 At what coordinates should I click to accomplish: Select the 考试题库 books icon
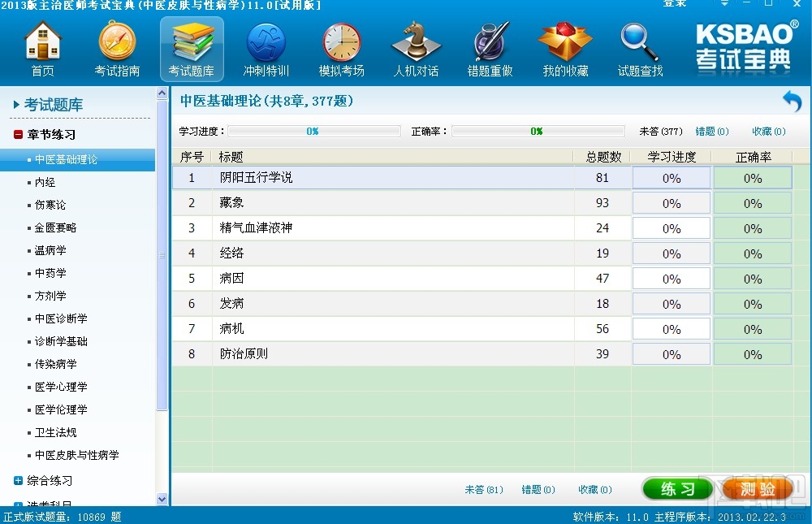192,49
